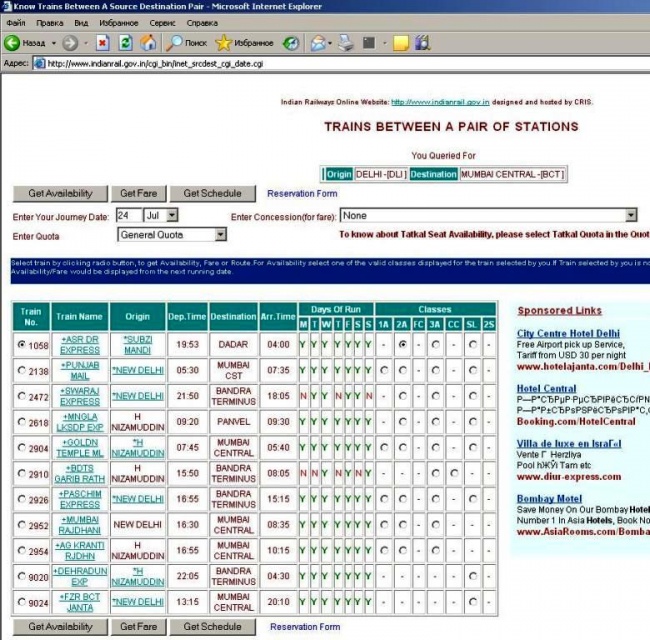Select train 9024 FZR BCT Janta radio button
650x640 pixels.
22,602
